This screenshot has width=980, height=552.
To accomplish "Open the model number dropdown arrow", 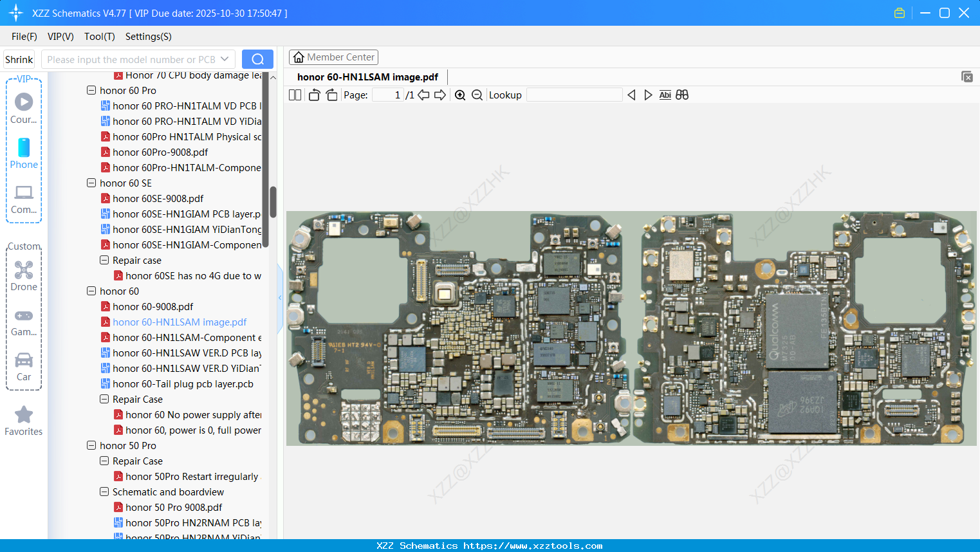I will click(225, 59).
